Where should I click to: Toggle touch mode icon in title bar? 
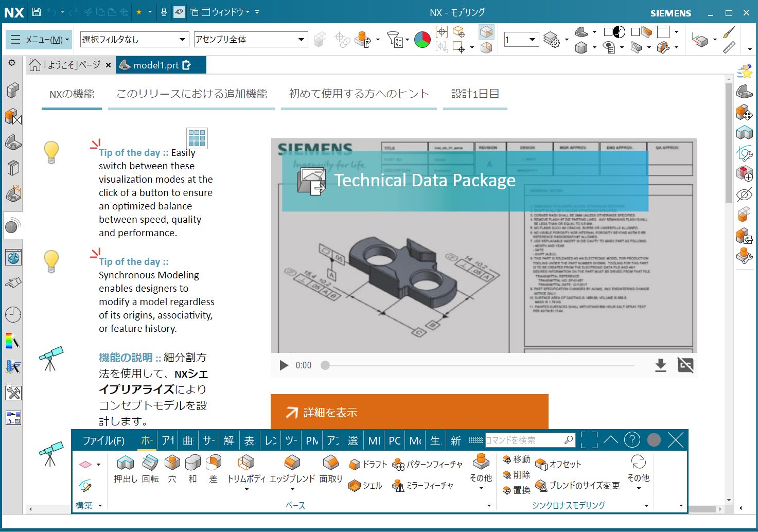pyautogui.click(x=179, y=11)
